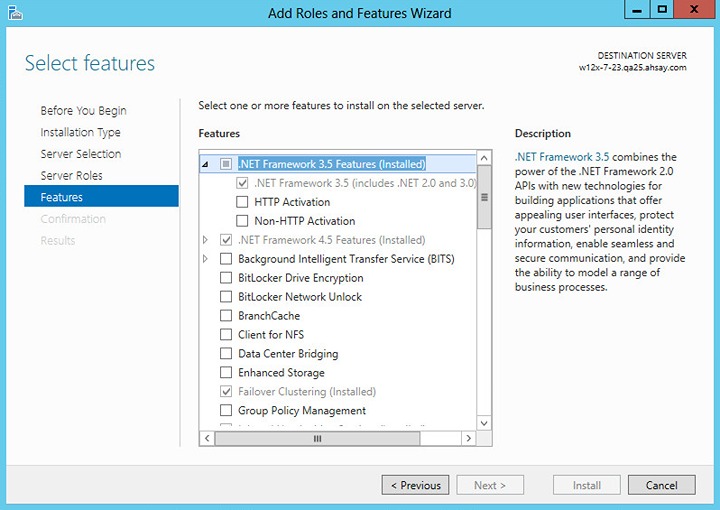Viewport: 720px width, 510px height.
Task: Click the horizontal scrollbar thumb in features list
Action: coord(318,438)
